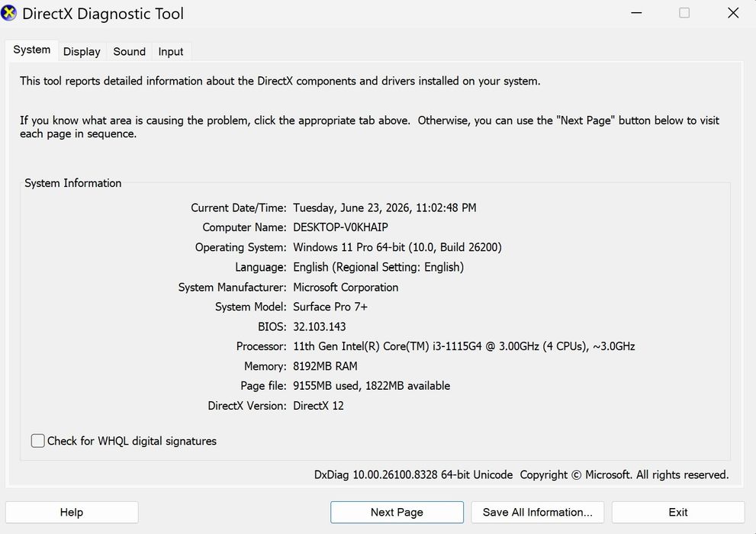The image size is (756, 534).
Task: Switch to the System tab
Action: pyautogui.click(x=32, y=50)
